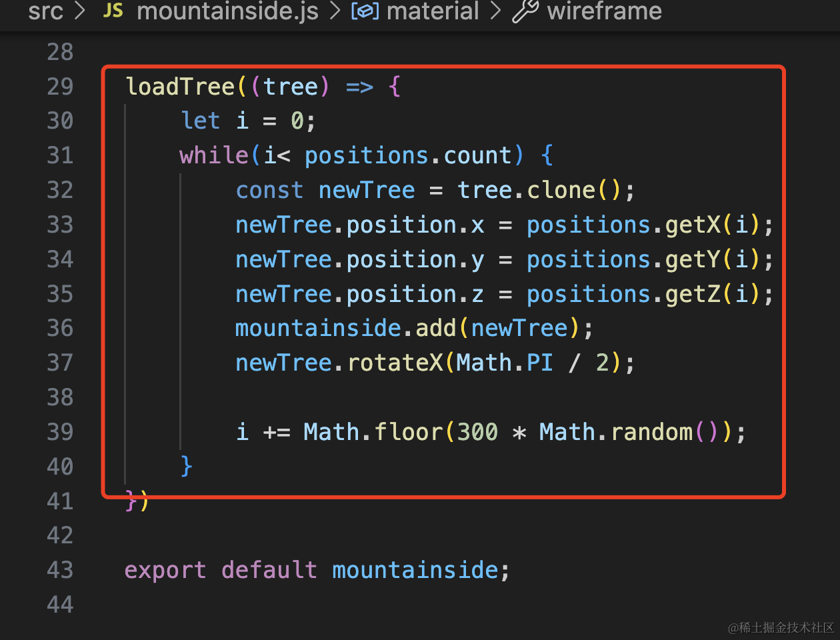Click the let keyword on line 30
The height and width of the screenshot is (640, 840).
click(201, 121)
